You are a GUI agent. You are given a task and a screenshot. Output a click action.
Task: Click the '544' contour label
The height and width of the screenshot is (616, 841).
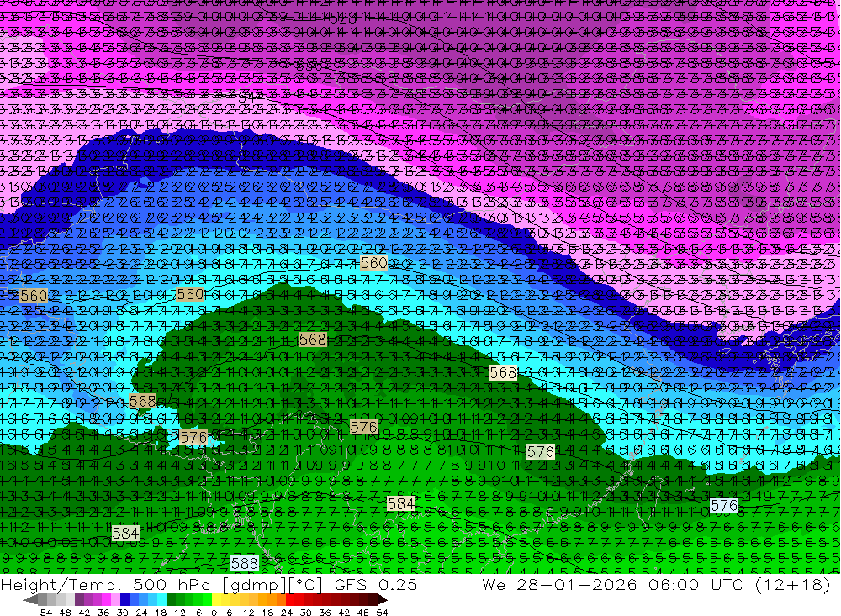tap(251, 98)
